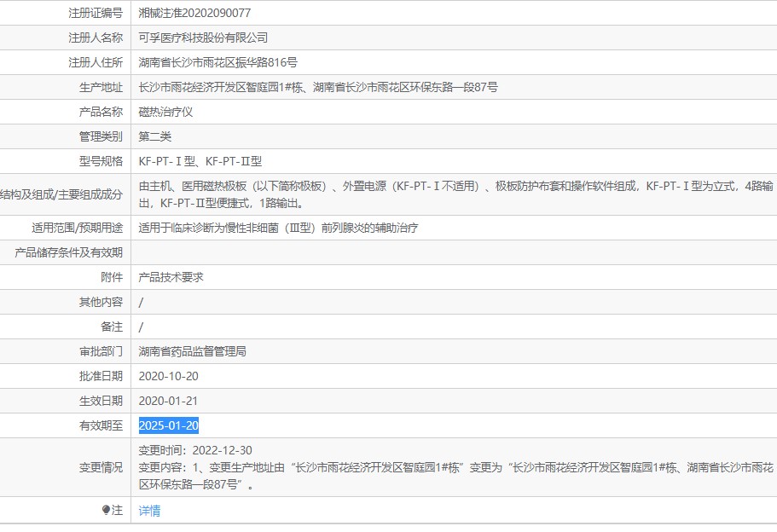
Task: Click structure description starting 由主机、医用磁热极板
Action: tap(456, 194)
